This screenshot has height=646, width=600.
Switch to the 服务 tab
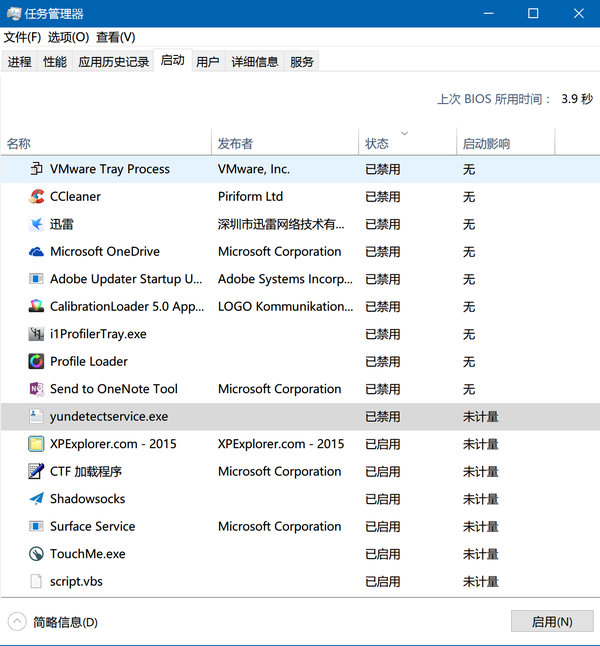coord(302,62)
